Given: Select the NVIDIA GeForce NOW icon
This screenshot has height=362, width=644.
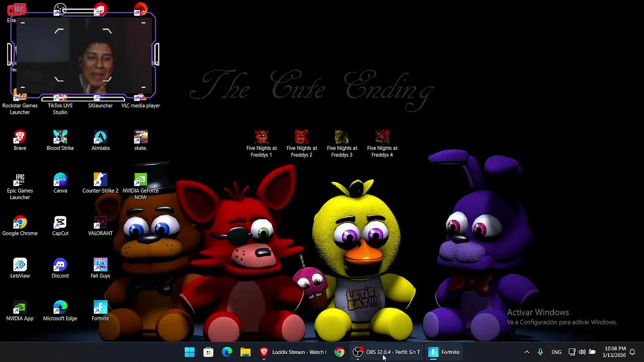Looking at the screenshot, I should [x=140, y=187].
